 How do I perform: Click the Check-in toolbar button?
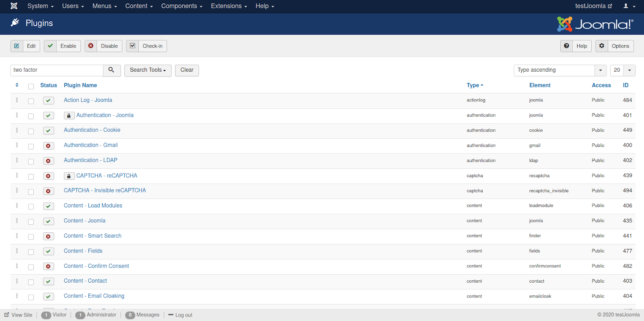pos(147,46)
